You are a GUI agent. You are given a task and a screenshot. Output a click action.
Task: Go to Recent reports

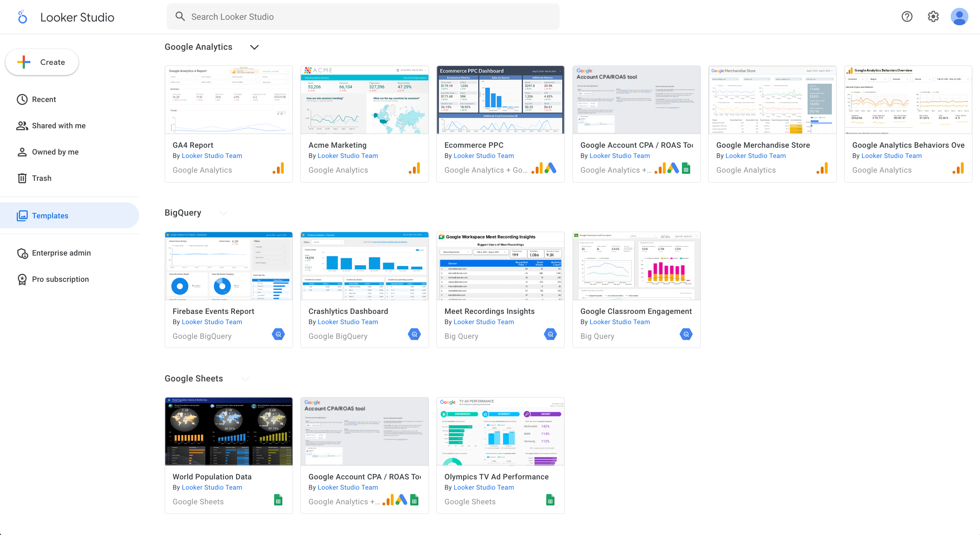point(44,99)
